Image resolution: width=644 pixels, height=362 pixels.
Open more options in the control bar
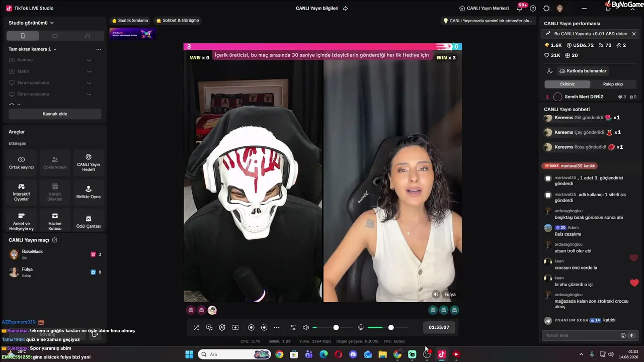click(277, 327)
